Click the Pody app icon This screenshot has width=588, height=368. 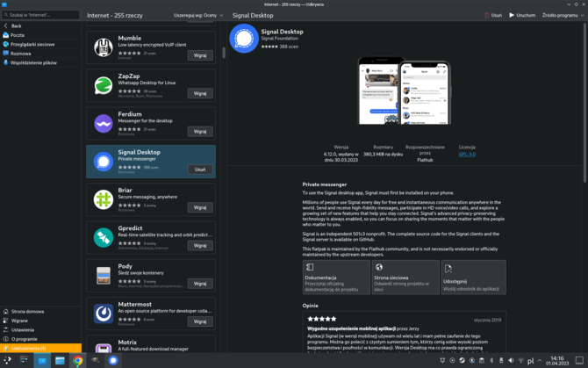point(104,276)
